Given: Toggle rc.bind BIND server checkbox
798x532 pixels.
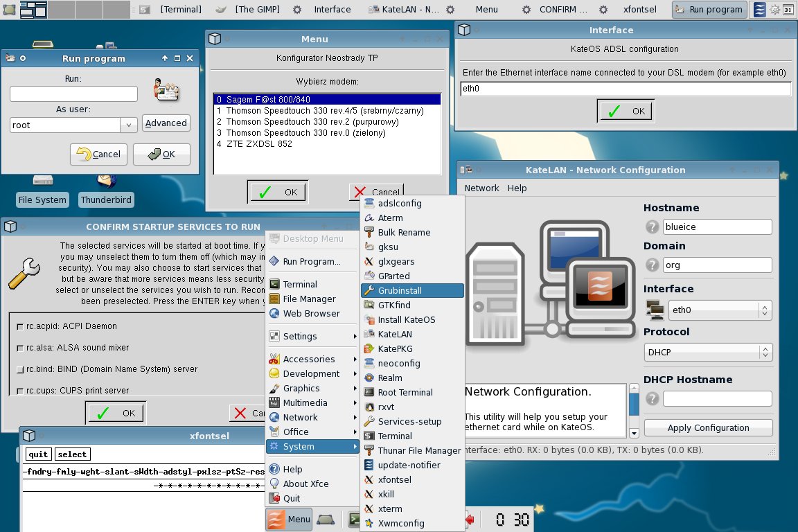Looking at the screenshot, I should point(20,370).
